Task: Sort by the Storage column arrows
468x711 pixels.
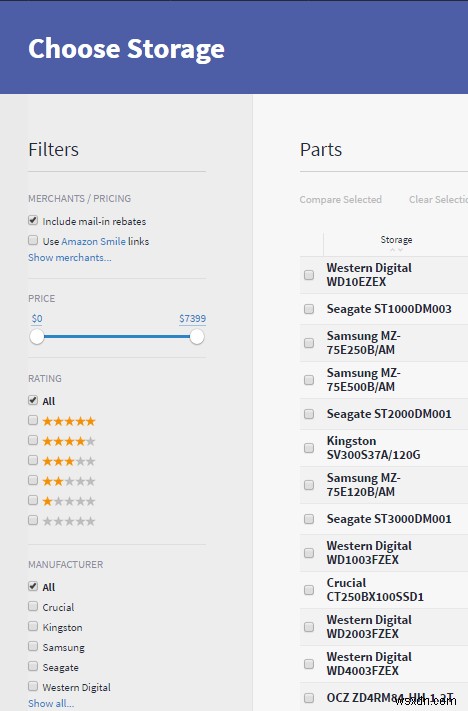Action: tap(396, 250)
